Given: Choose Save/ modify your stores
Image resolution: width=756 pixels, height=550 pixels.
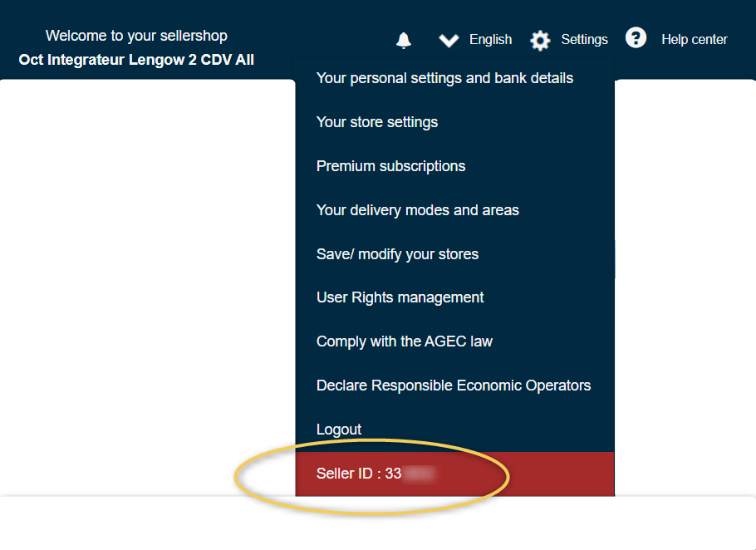Looking at the screenshot, I should (397, 254).
